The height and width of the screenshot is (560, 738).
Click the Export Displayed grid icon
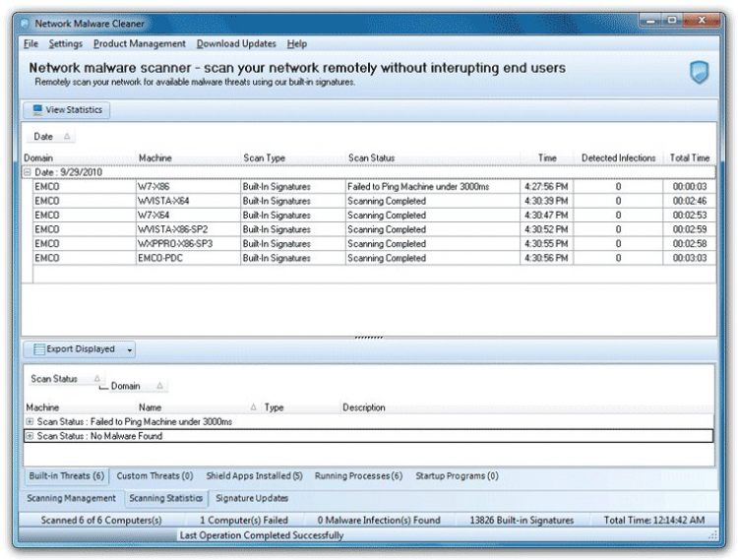38,349
